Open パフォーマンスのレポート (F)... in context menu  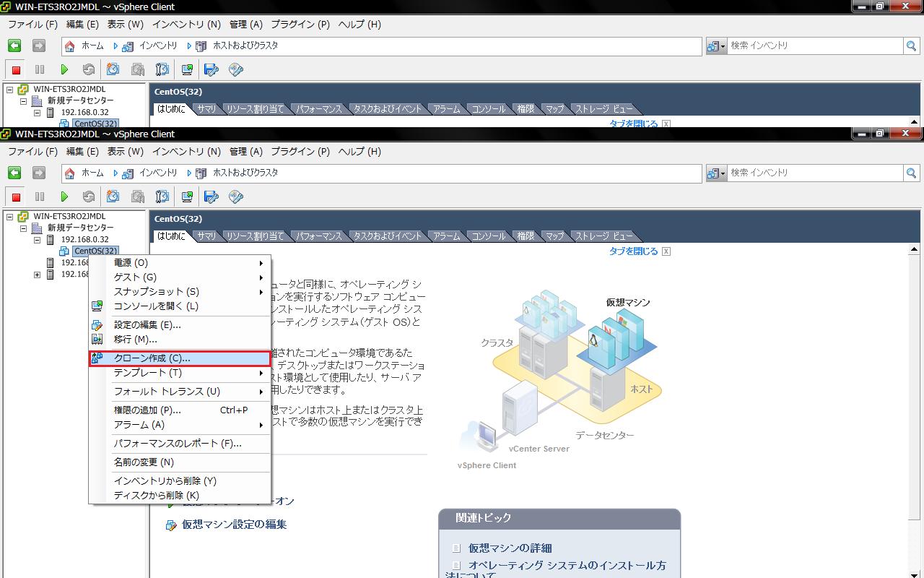coord(180,444)
